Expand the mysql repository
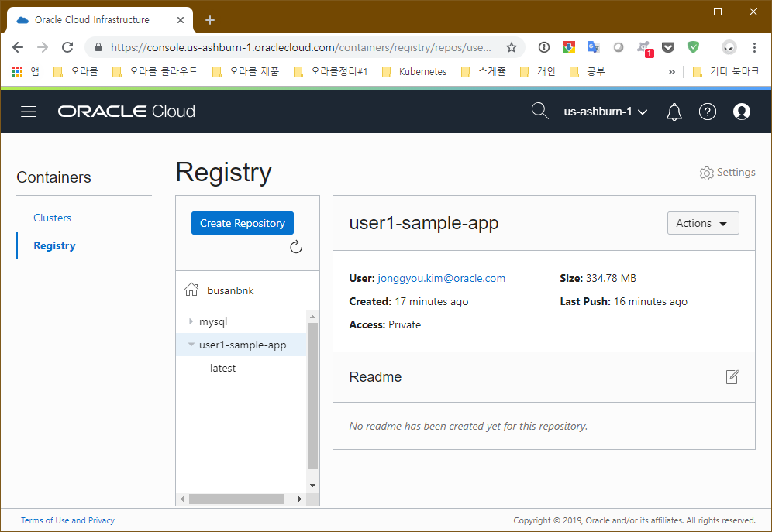Screen dimensions: 772x532 (191, 321)
